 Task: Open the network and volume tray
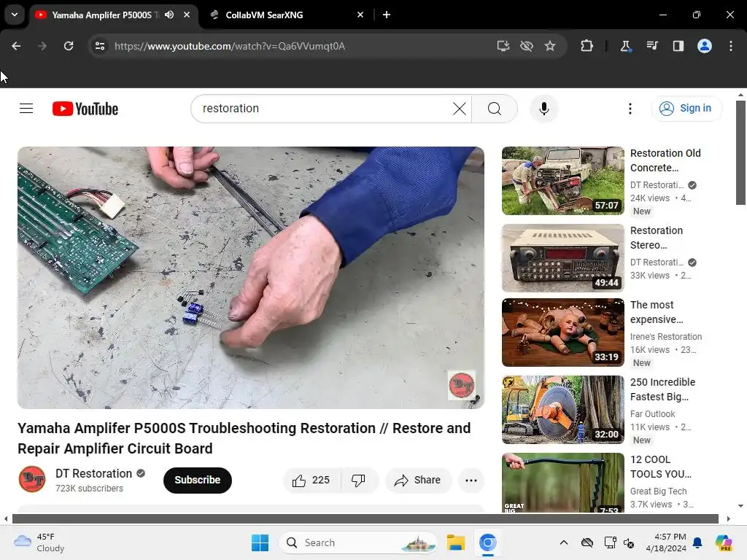619,542
